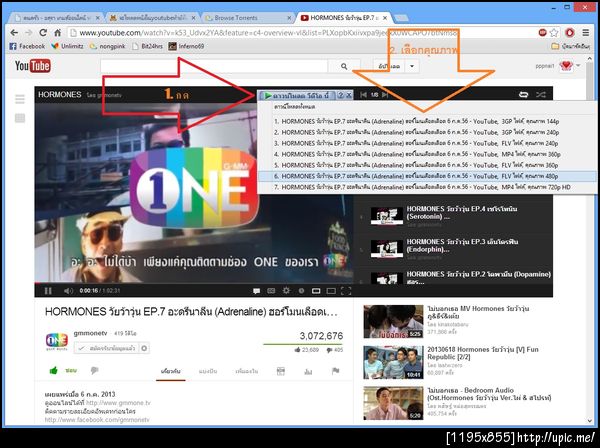Open a new tab
Image resolution: width=600 pixels, height=448 pixels.
pyautogui.click(x=401, y=18)
